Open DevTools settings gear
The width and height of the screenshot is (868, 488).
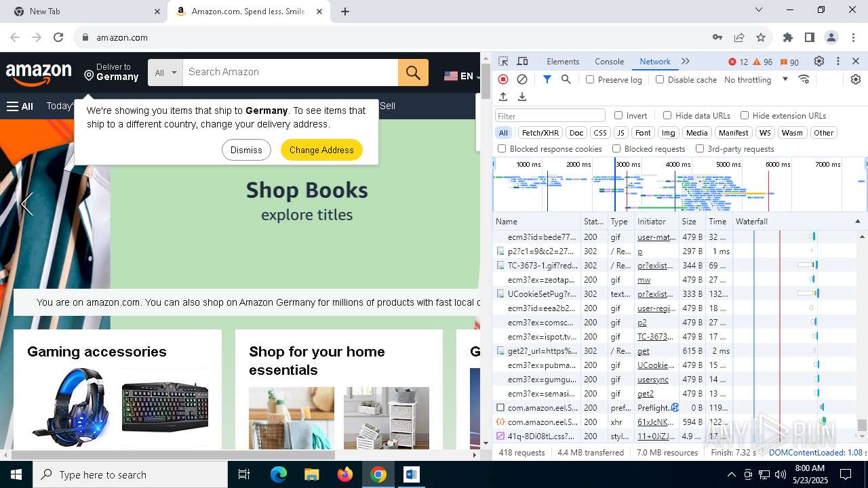click(x=819, y=61)
